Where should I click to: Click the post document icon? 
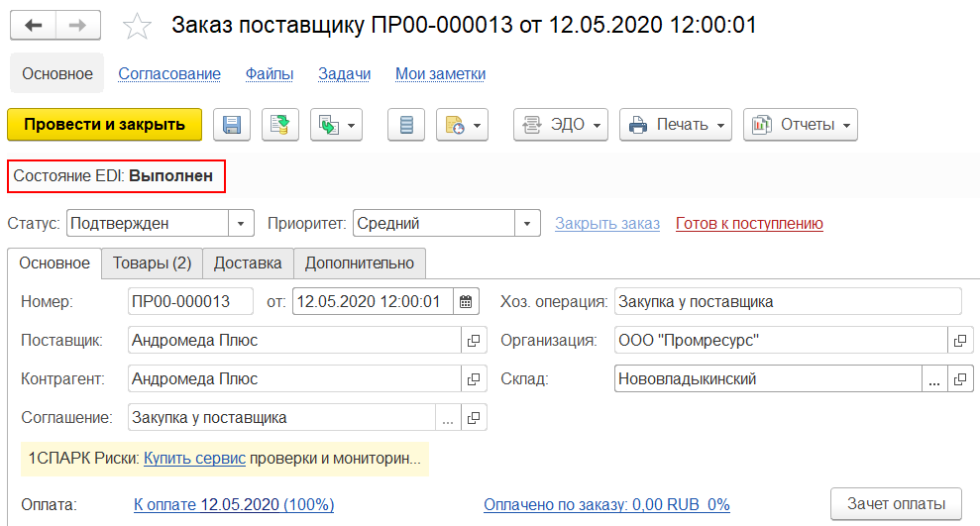280,125
